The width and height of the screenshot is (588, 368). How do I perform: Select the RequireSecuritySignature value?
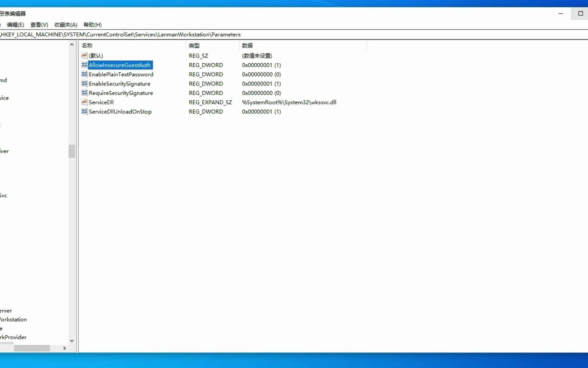pyautogui.click(x=121, y=93)
